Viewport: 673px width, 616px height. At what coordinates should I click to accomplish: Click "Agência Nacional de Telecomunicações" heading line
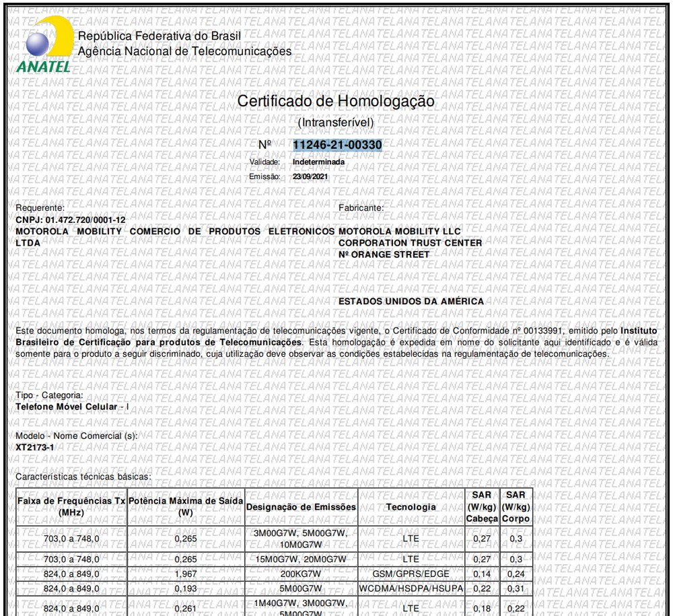coord(184,51)
